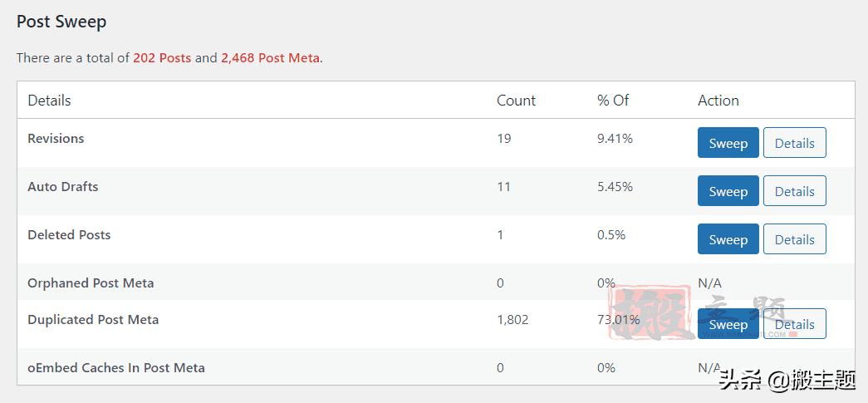Click the red '2,468 Post Meta' text
868x403 pixels.
[x=270, y=58]
